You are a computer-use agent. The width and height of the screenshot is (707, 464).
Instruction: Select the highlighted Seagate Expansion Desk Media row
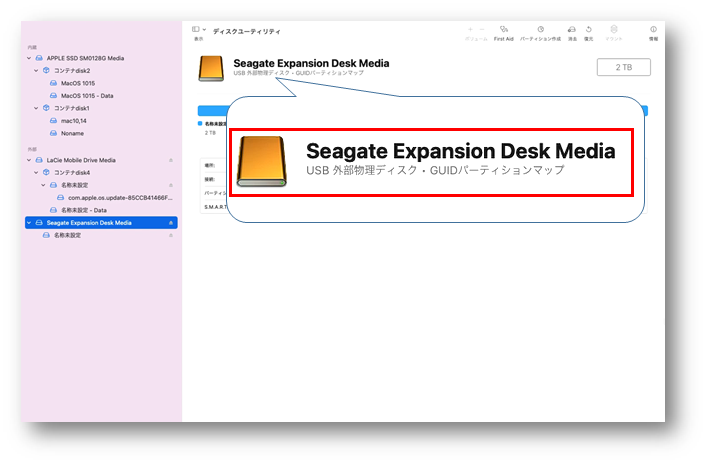click(x=101, y=223)
